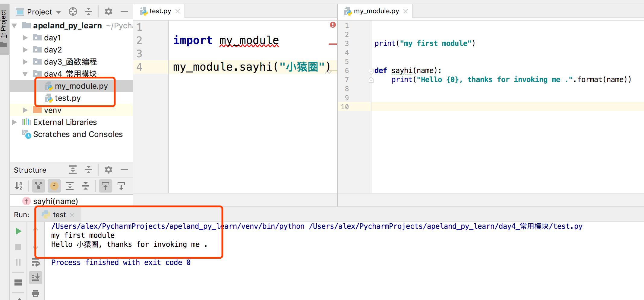Open Project panel settings gear

point(109,12)
